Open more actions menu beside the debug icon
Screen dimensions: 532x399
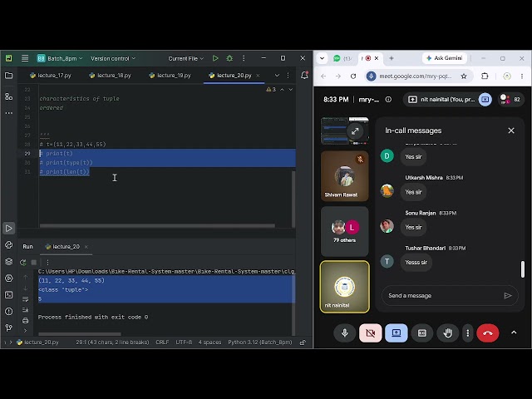[244, 58]
